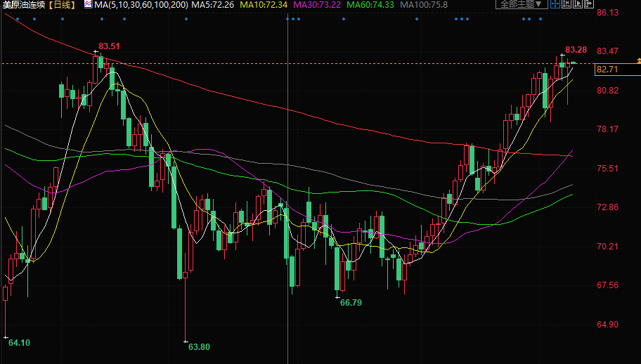This screenshot has width=641, height=364.
Task: Click the 82.71 current price tag
Action: pyautogui.click(x=606, y=69)
